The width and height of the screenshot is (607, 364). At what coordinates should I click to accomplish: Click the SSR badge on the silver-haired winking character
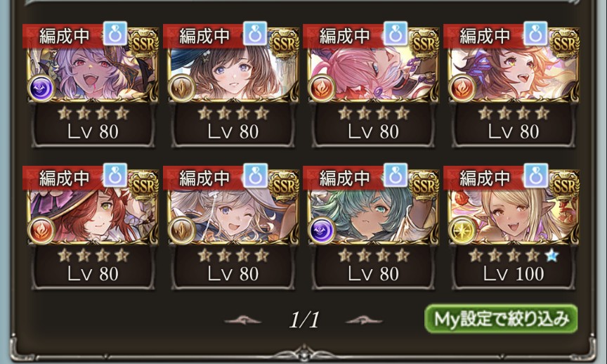285,186
